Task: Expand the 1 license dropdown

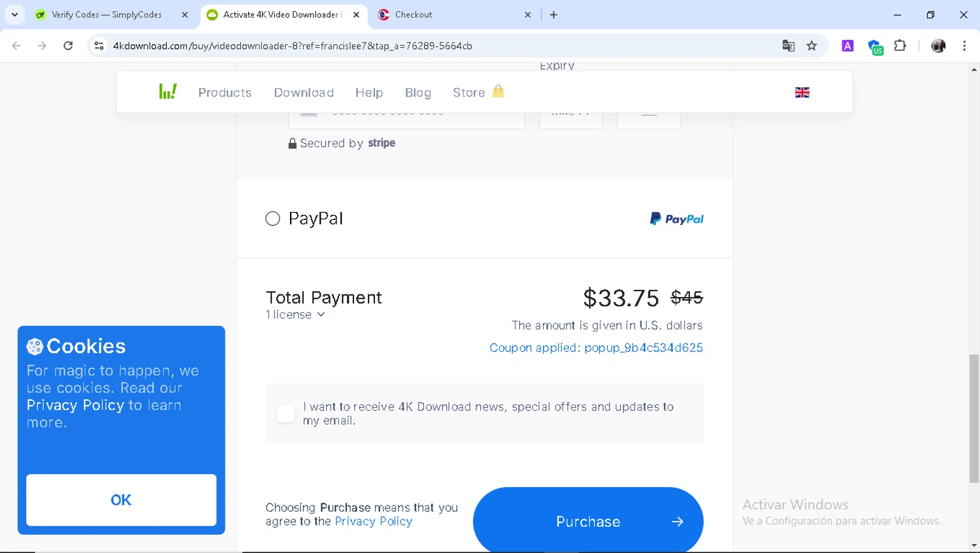Action: tap(295, 315)
